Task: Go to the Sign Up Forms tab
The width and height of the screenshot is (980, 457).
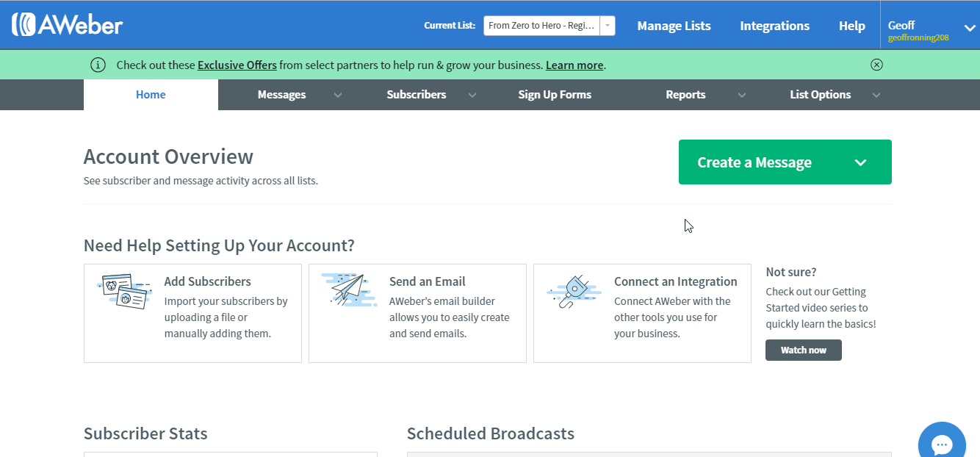Action: click(x=555, y=95)
